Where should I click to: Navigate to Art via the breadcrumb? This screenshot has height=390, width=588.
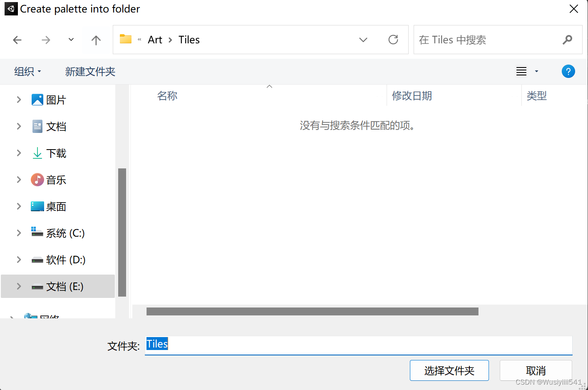(x=154, y=40)
